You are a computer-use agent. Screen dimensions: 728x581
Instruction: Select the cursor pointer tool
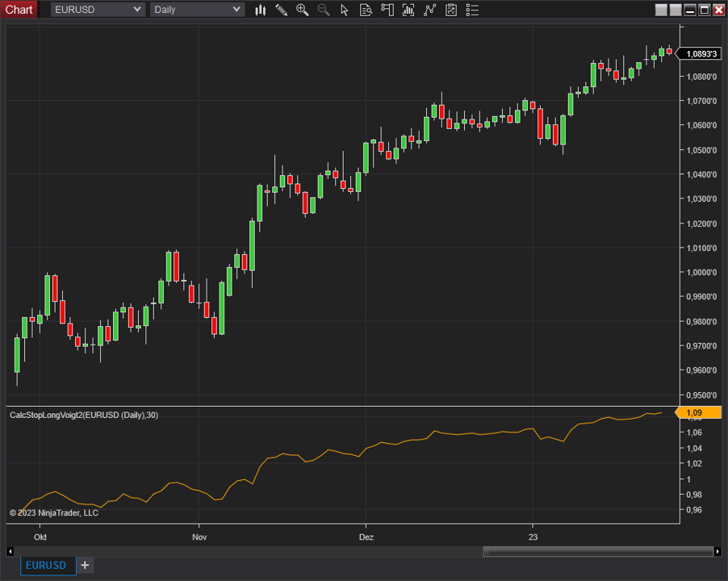click(345, 10)
